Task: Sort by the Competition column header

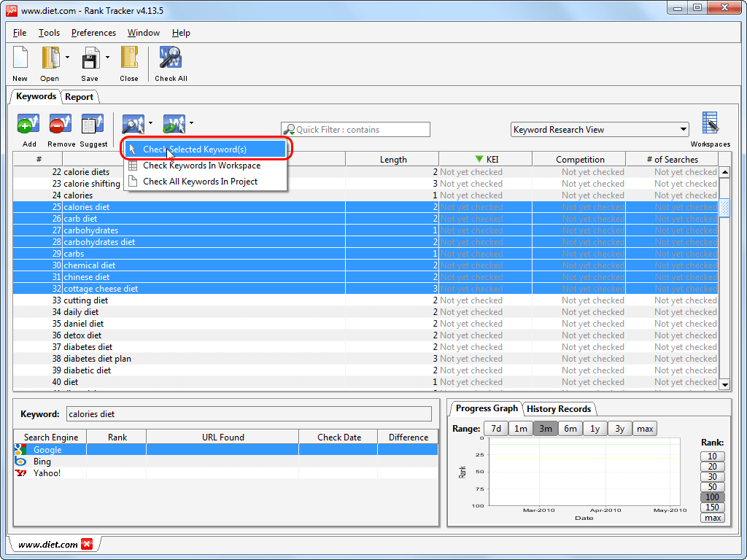Action: point(580,160)
